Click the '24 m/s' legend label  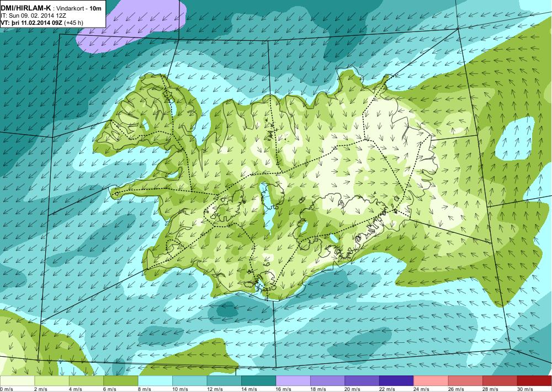[x=422, y=389]
